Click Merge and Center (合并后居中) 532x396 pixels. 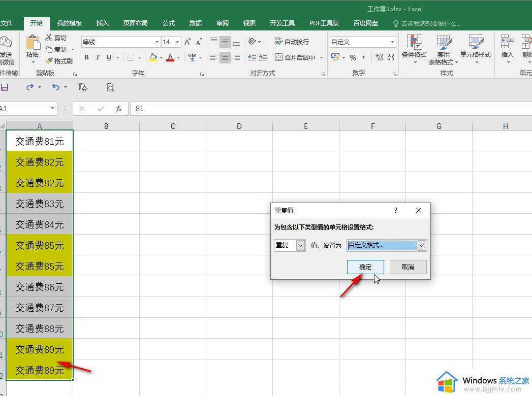pos(295,57)
